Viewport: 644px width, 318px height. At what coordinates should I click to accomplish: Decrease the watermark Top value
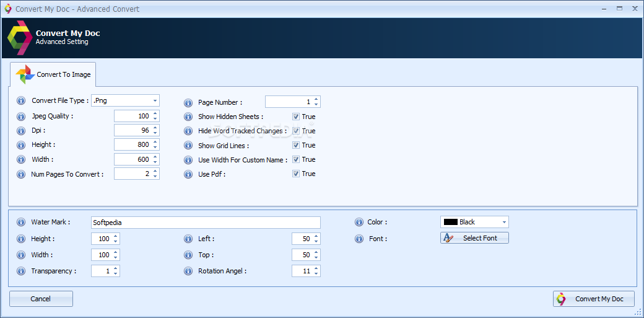pos(316,257)
